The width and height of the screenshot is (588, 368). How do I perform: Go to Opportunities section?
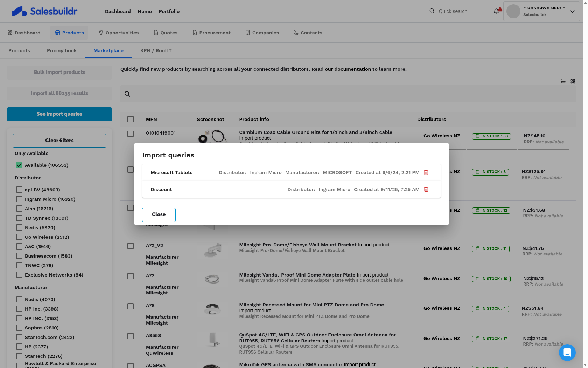119,33
